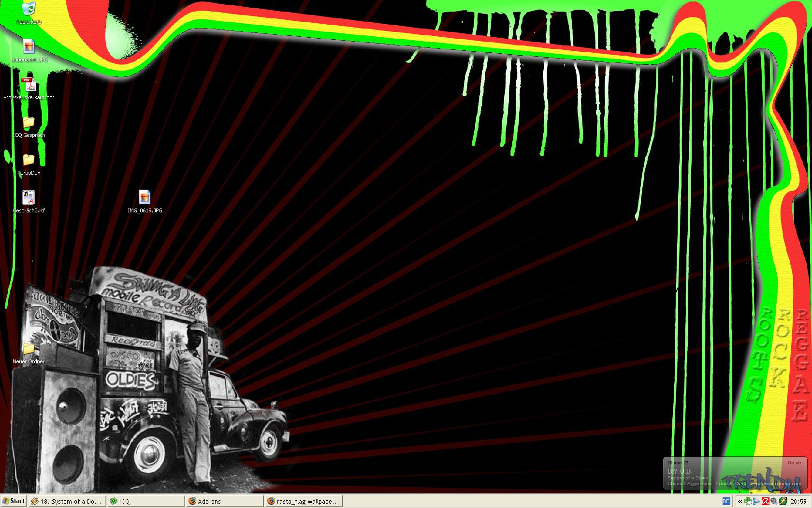The height and width of the screenshot is (508, 812).
Task: Select the Unbenannt.JPG desktop file
Action: 29,47
